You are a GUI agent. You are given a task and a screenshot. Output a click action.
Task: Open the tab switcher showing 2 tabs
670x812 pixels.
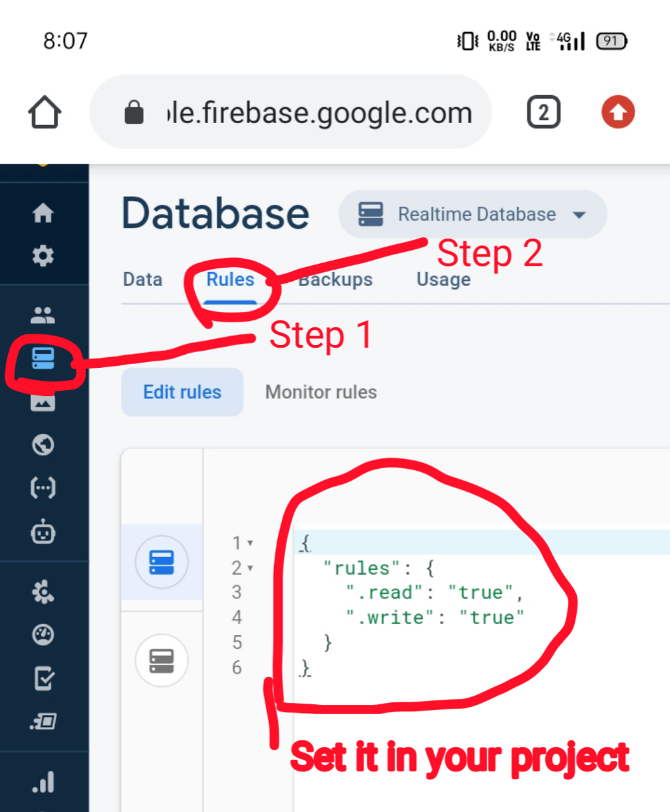coord(544,112)
